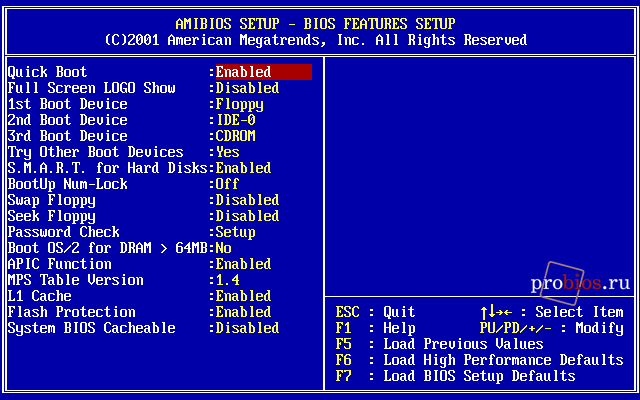Toggle Swap Floppy Disabled value
This screenshot has width=640, height=400.
click(247, 200)
